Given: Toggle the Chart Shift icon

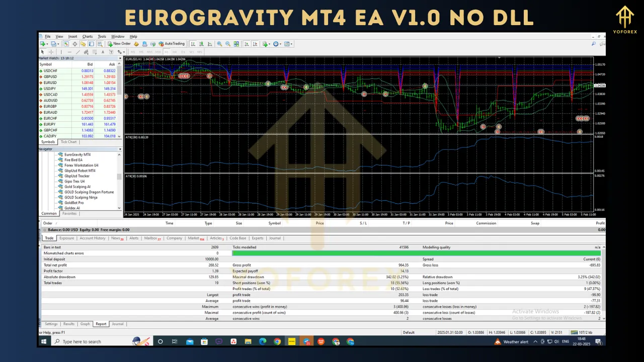Looking at the screenshot, I should (255, 44).
